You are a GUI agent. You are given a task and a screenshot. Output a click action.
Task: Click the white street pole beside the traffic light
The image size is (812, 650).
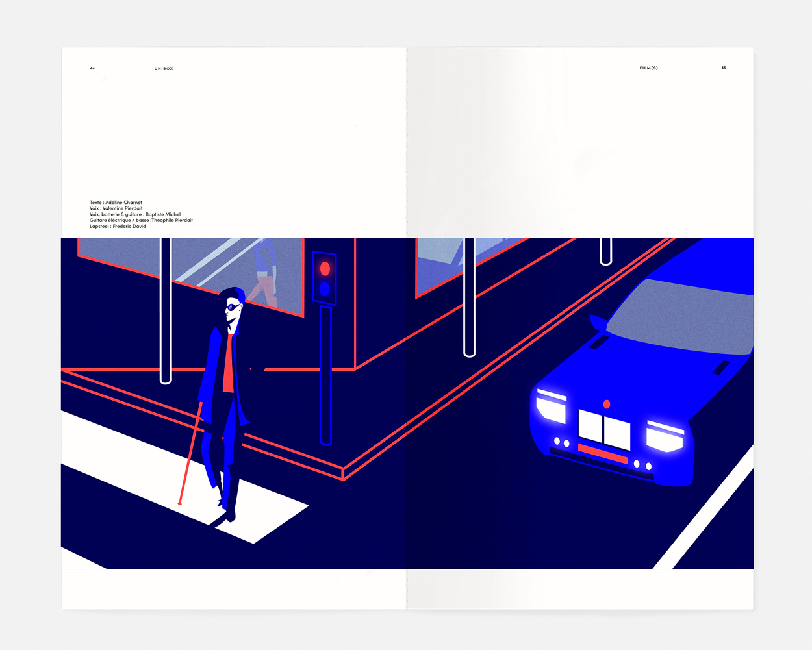coord(166,312)
